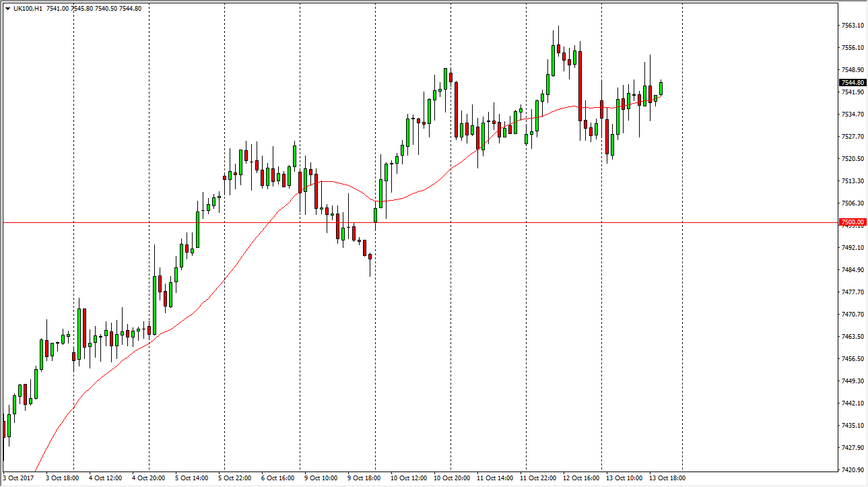This screenshot has height=487, width=868.
Task: Click the 12 Oct 16:00 time label
Action: coord(580,478)
